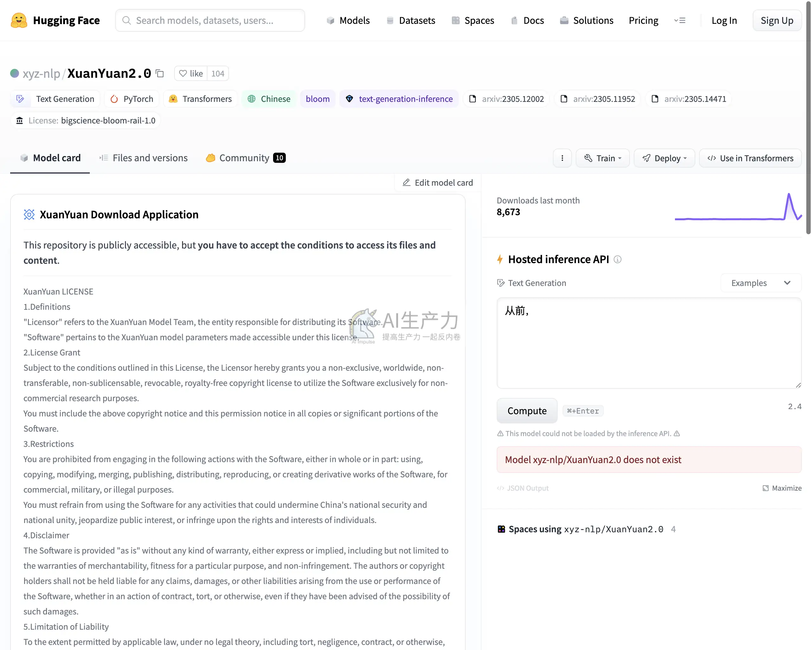Click the 8,673 downloads number
This screenshot has width=812, height=650.
[x=508, y=212]
